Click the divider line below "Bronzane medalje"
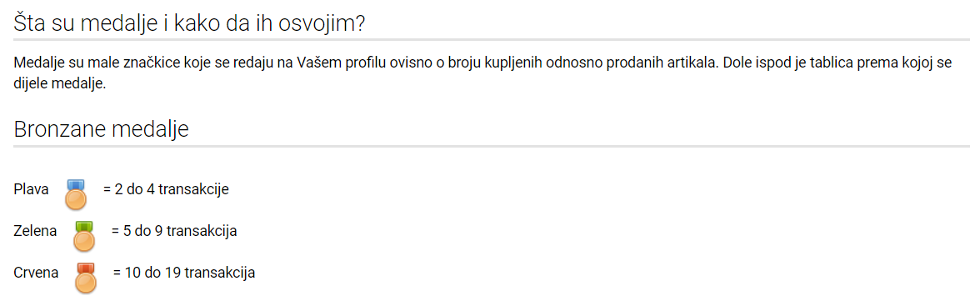Screen dimensions: 980x306 pyautogui.click(x=492, y=147)
